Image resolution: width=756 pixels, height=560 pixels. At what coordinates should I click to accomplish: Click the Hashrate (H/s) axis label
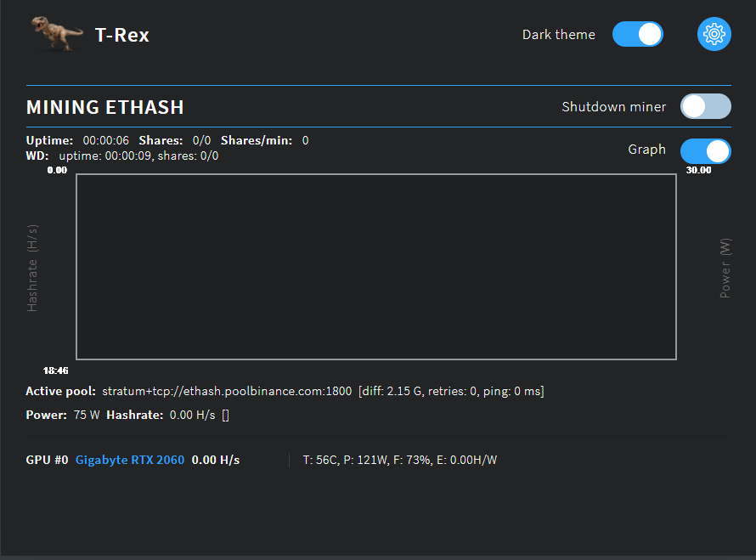click(x=31, y=266)
